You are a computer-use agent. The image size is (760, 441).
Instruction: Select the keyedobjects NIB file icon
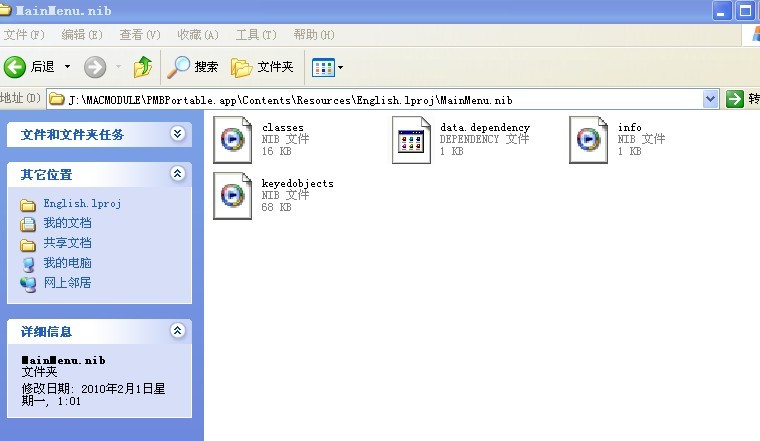[x=233, y=196]
